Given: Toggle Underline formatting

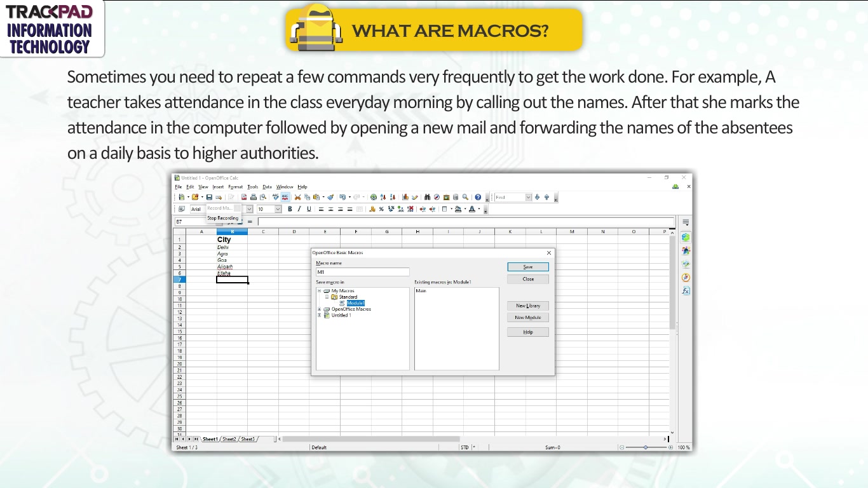Looking at the screenshot, I should [x=309, y=209].
